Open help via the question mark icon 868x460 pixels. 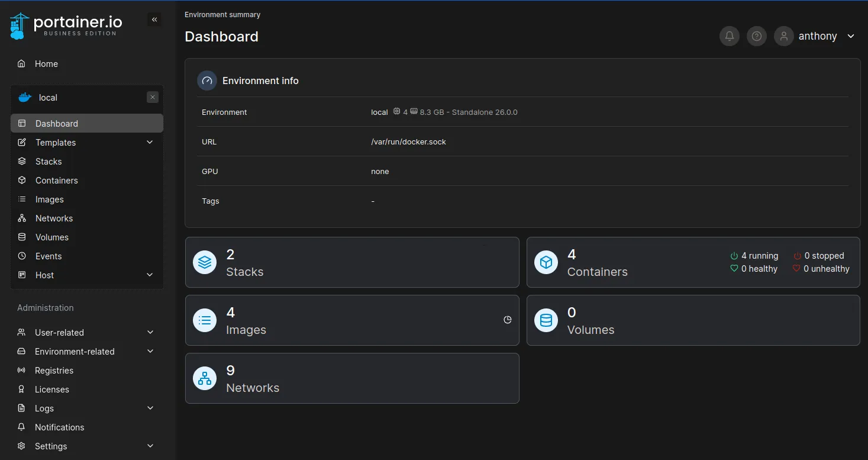[756, 36]
